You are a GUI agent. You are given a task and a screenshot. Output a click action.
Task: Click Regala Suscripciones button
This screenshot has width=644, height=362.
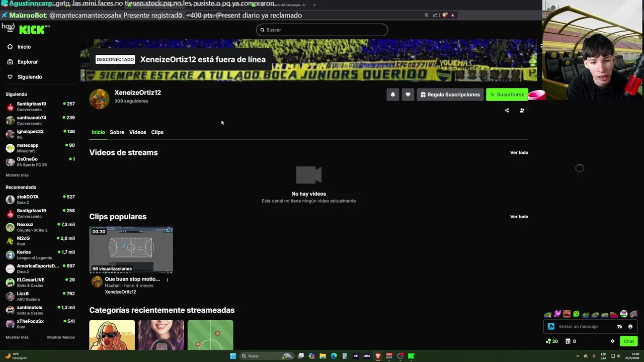tap(450, 95)
